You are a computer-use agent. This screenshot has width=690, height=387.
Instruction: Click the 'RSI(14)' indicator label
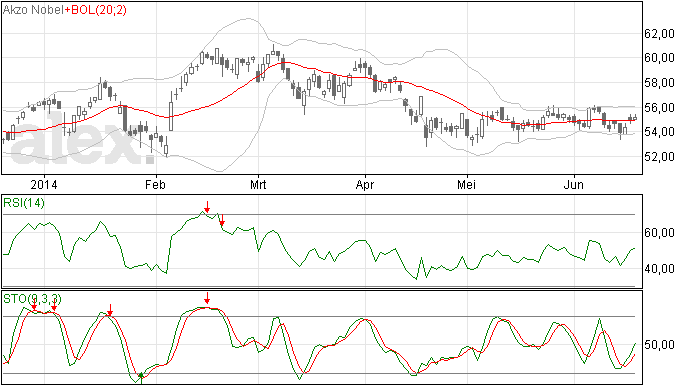coord(24,203)
